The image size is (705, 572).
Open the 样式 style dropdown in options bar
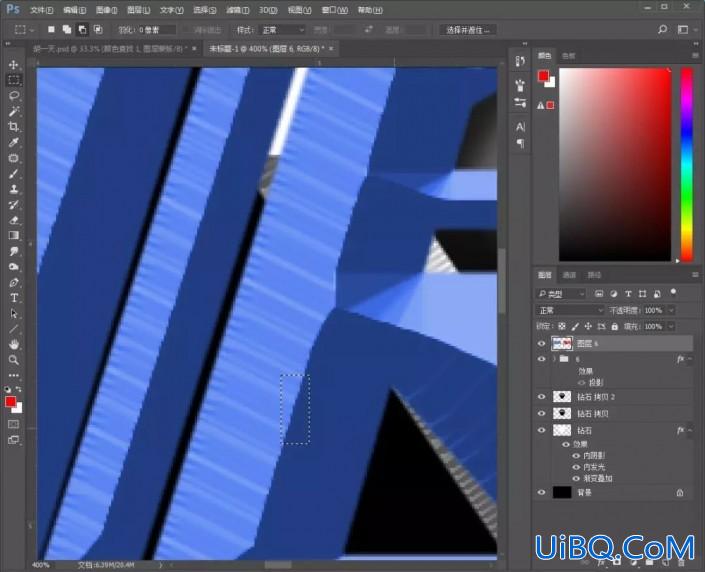pyautogui.click(x=283, y=30)
